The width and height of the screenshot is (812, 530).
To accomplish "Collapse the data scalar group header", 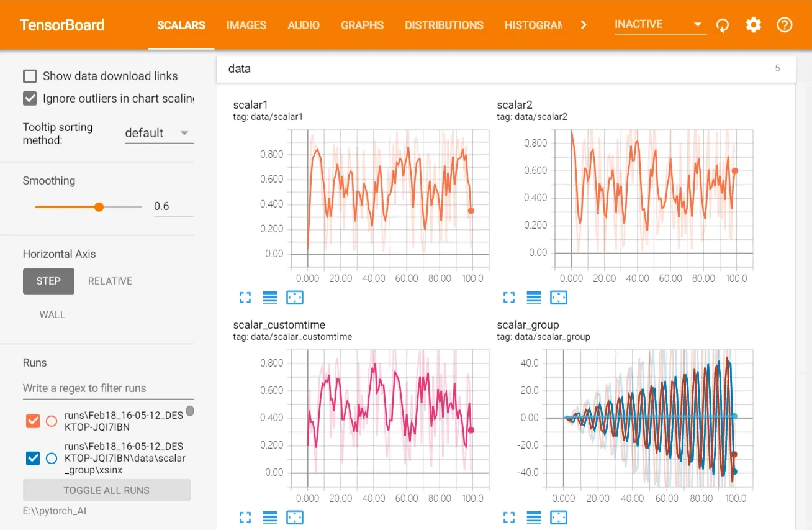I will 506,68.
